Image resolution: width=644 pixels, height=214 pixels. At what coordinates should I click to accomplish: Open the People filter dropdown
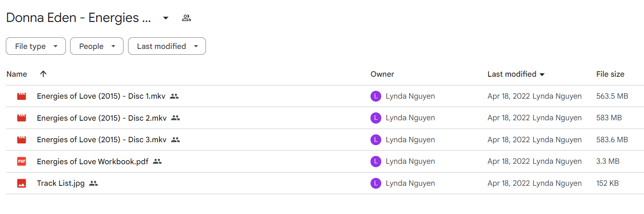pos(97,46)
